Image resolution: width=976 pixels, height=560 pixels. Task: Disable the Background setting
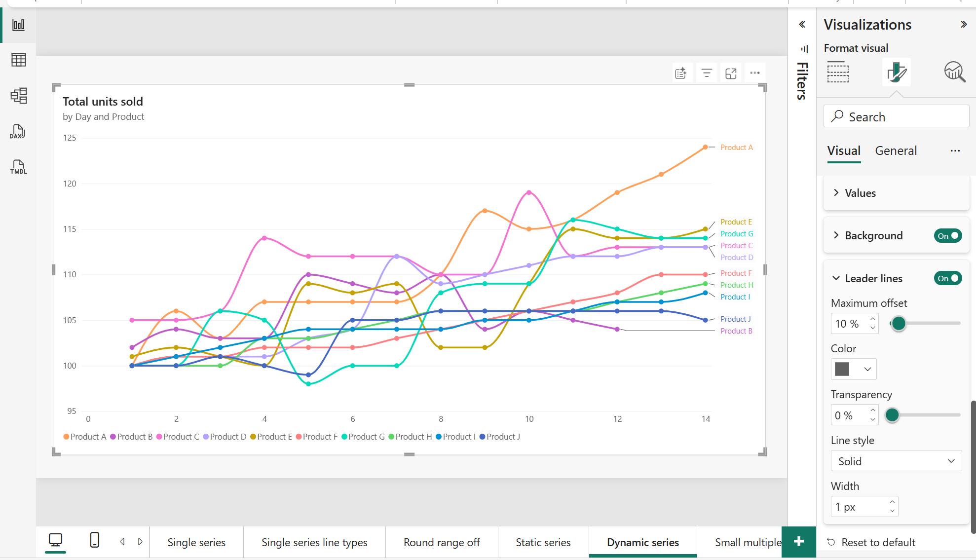pyautogui.click(x=947, y=235)
